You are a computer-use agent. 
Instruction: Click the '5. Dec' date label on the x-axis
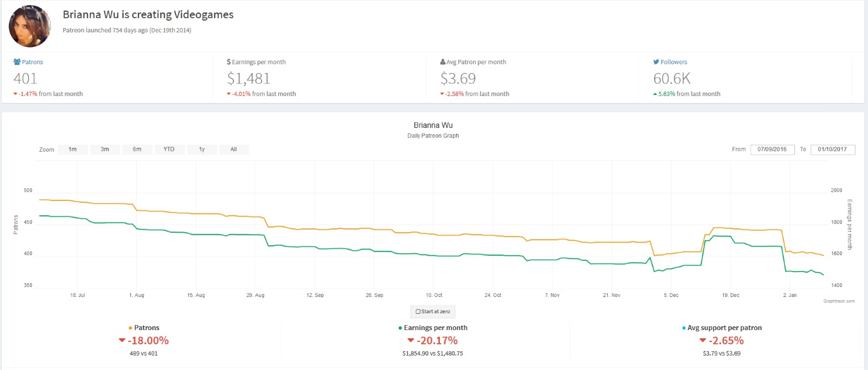click(671, 295)
